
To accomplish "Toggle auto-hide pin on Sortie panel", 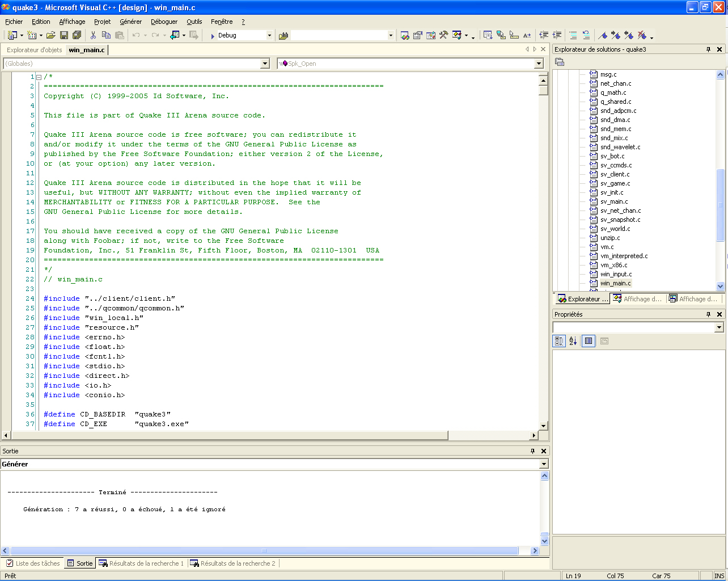I will [x=532, y=451].
